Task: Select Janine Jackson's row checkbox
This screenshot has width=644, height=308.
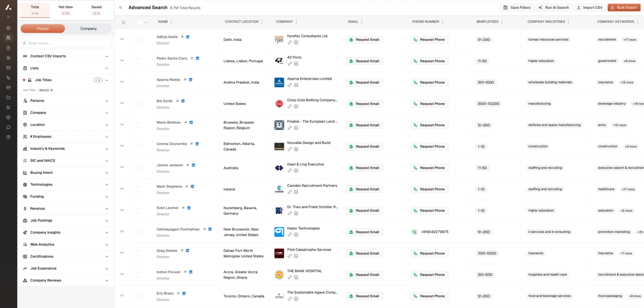Action: coord(138,168)
